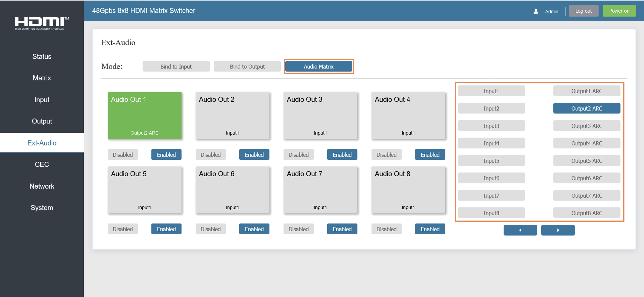
Task: Open the Status page
Action: tap(42, 56)
